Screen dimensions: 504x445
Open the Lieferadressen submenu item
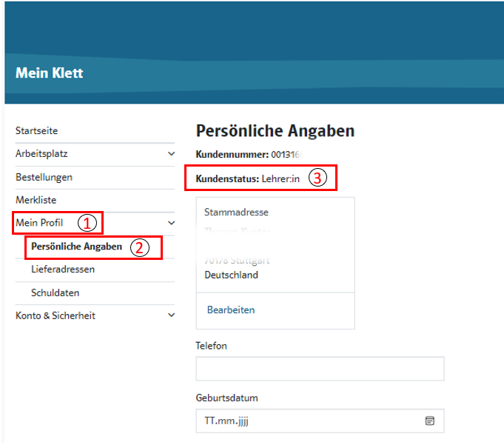click(x=63, y=270)
